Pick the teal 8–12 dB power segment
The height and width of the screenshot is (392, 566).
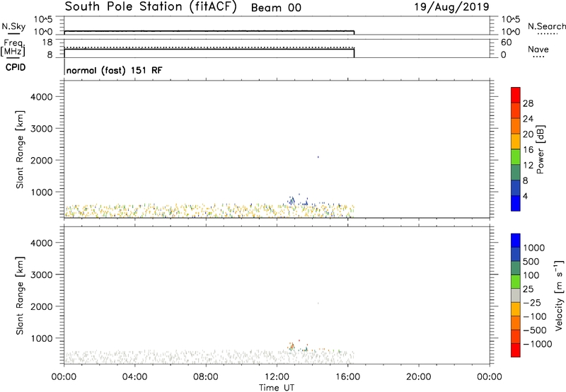pos(516,172)
